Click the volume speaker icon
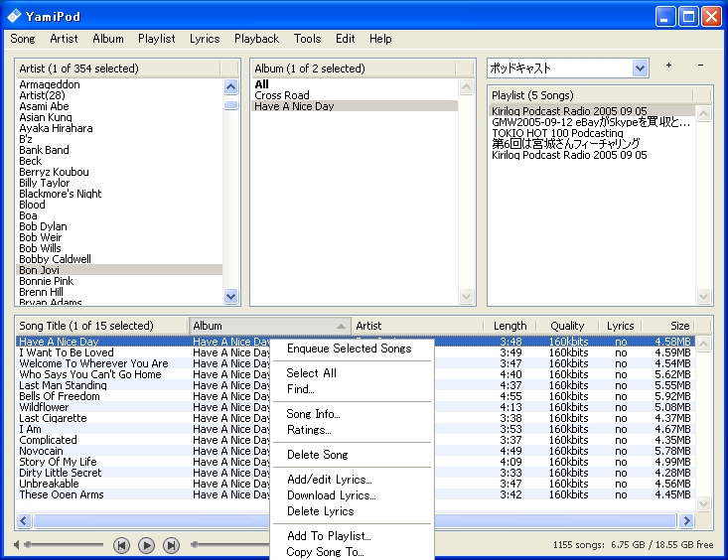Image resolution: width=728 pixels, height=560 pixels. pyautogui.click(x=16, y=545)
